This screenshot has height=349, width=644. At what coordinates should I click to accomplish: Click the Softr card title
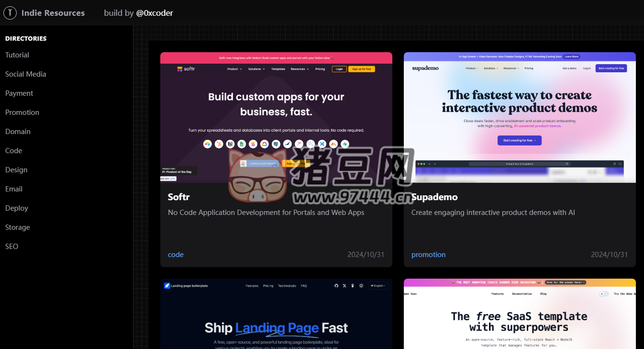179,197
